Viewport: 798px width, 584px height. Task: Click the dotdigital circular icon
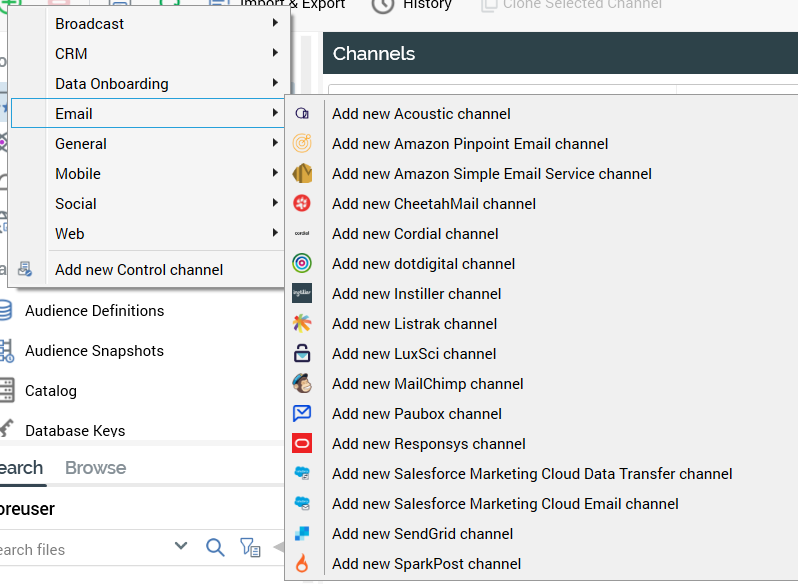[302, 264]
